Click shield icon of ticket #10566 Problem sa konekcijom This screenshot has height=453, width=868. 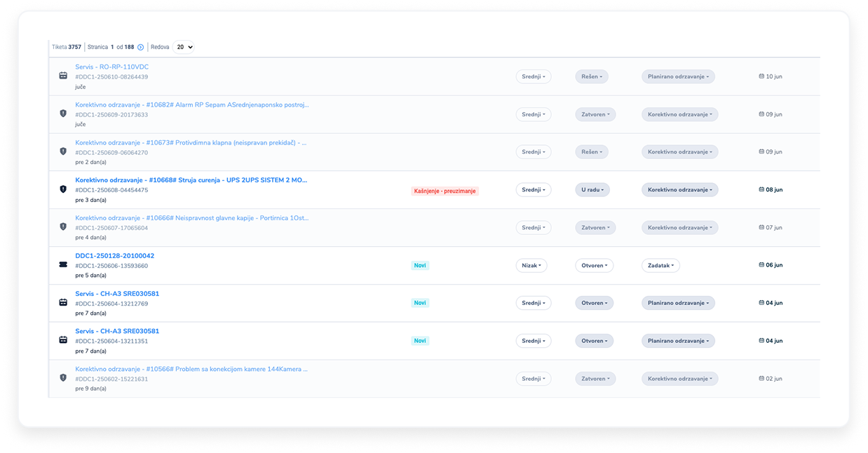click(x=63, y=378)
